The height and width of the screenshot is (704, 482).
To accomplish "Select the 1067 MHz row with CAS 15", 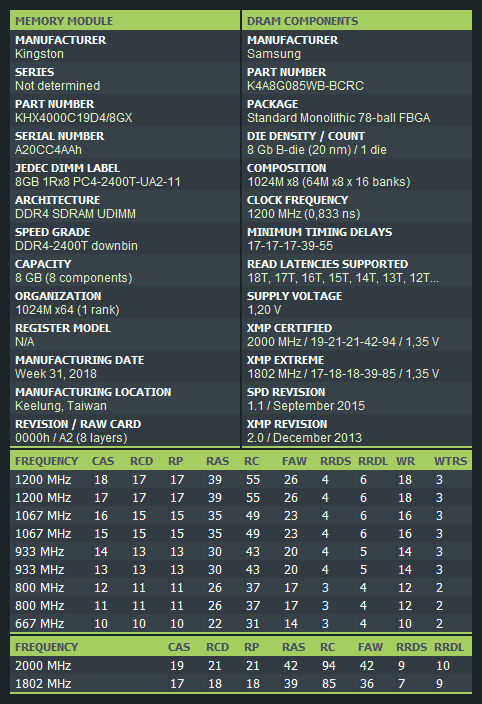I will 241,533.
